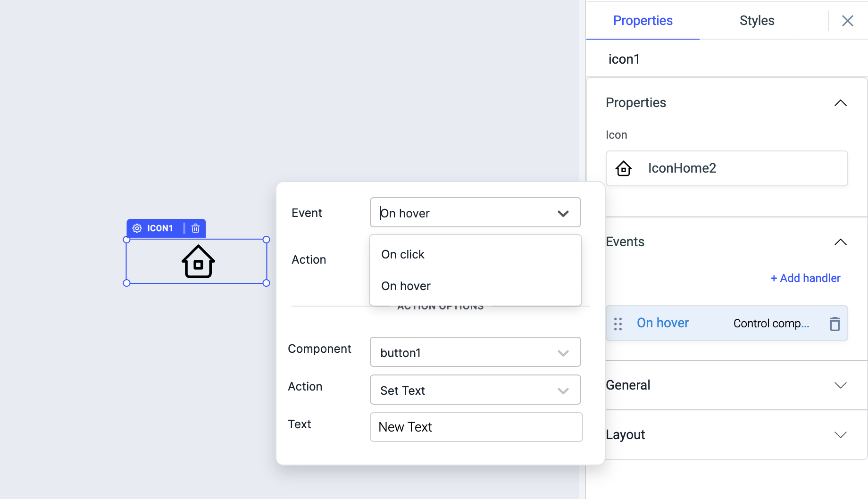The height and width of the screenshot is (499, 868).
Task: Click the Add handler link
Action: 805,278
